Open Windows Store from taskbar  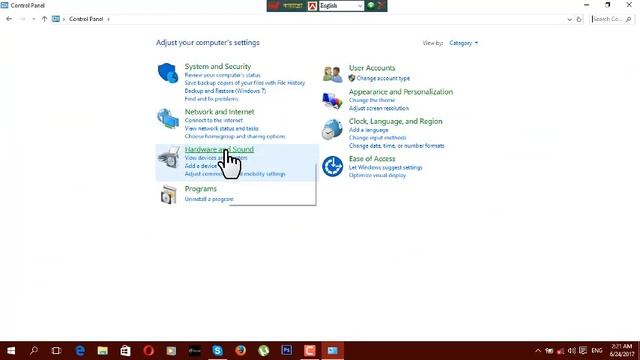point(125,351)
